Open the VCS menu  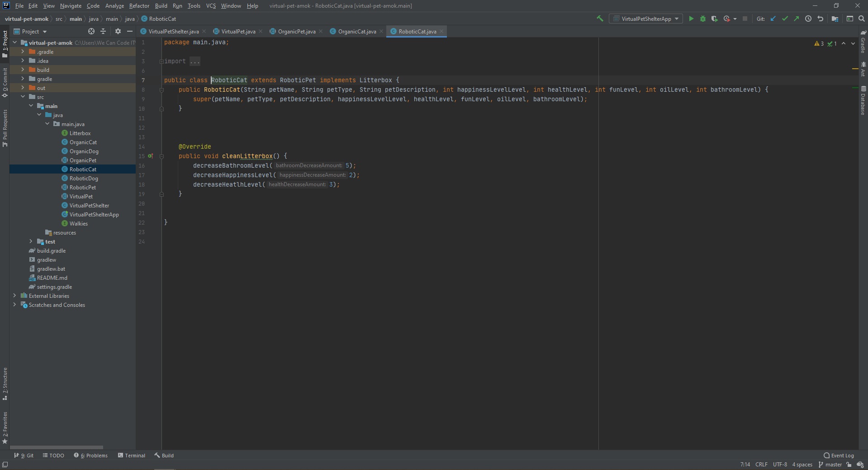click(211, 6)
